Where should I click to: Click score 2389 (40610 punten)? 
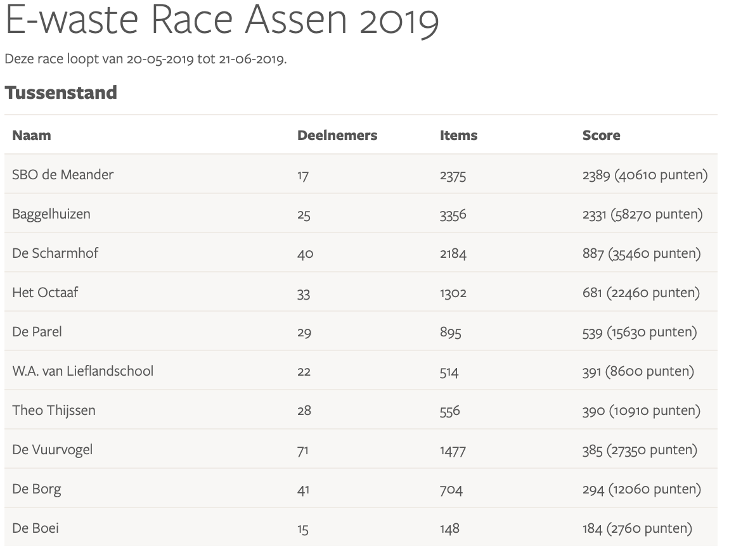pos(645,175)
